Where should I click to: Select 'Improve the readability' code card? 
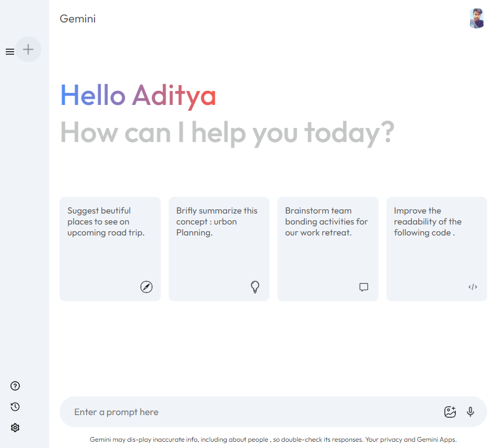(x=437, y=249)
